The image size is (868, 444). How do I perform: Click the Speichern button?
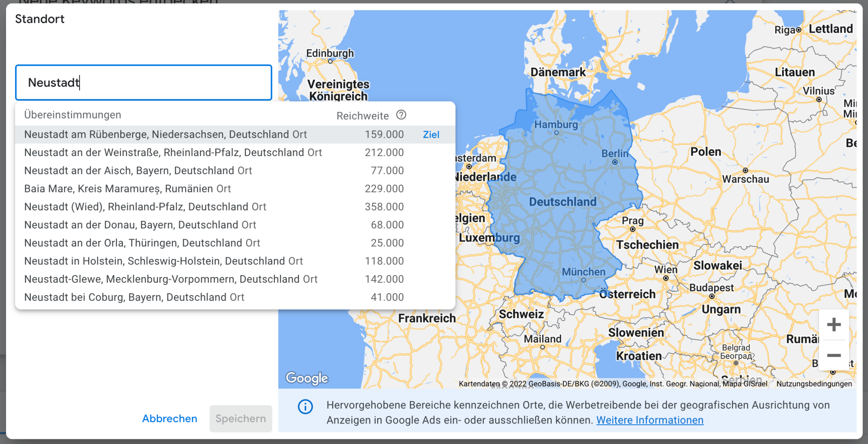click(x=241, y=419)
